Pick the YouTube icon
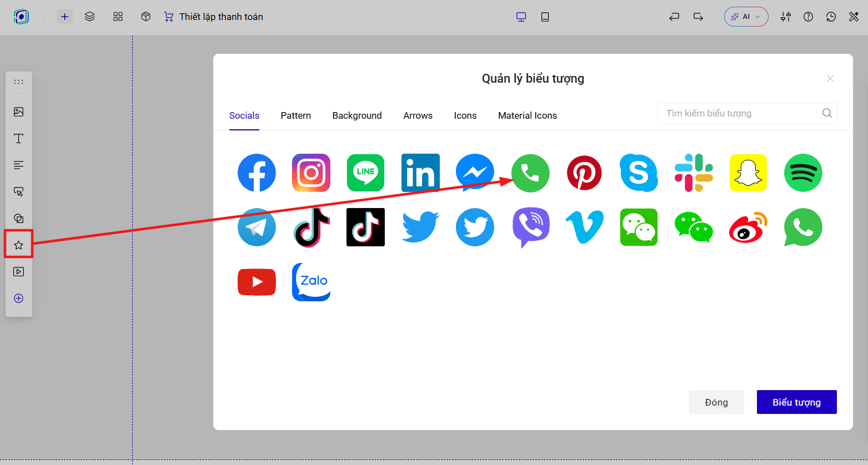The image size is (868, 465). click(257, 282)
